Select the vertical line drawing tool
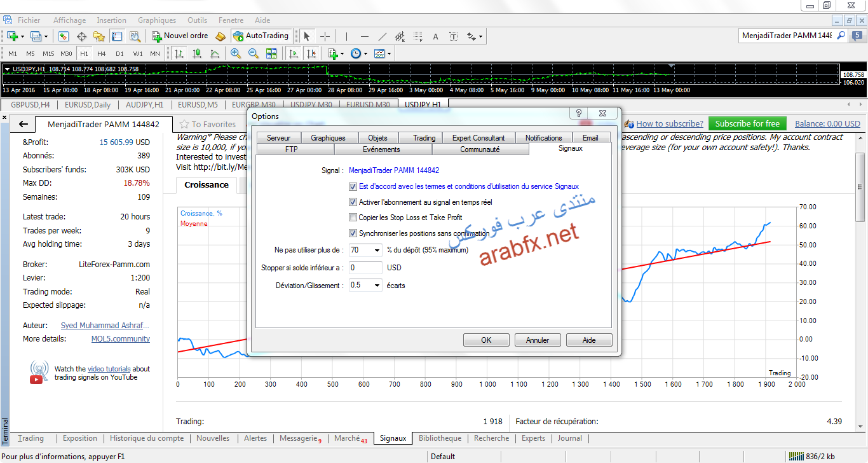Viewport: 868px width, 463px height. click(346, 36)
